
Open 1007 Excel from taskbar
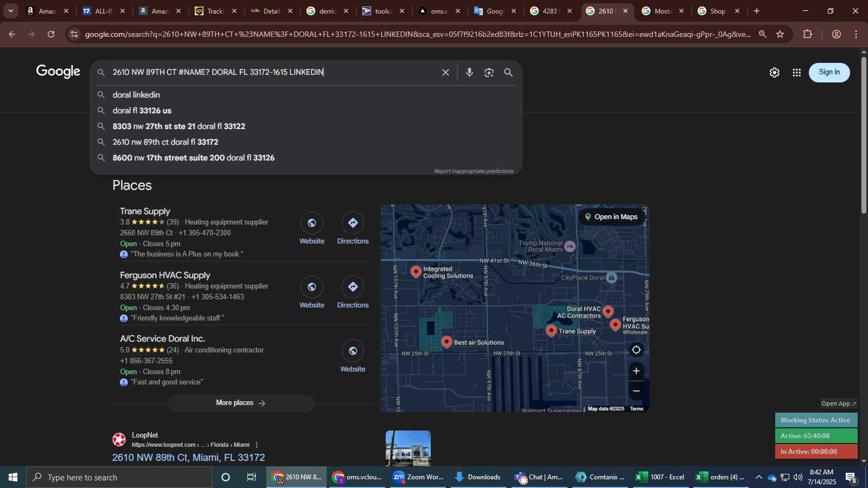tap(660, 477)
